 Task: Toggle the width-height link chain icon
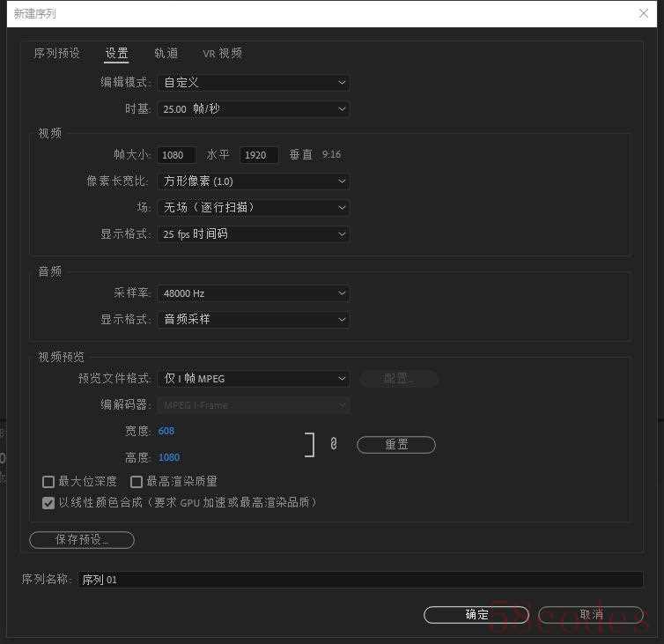(x=334, y=444)
